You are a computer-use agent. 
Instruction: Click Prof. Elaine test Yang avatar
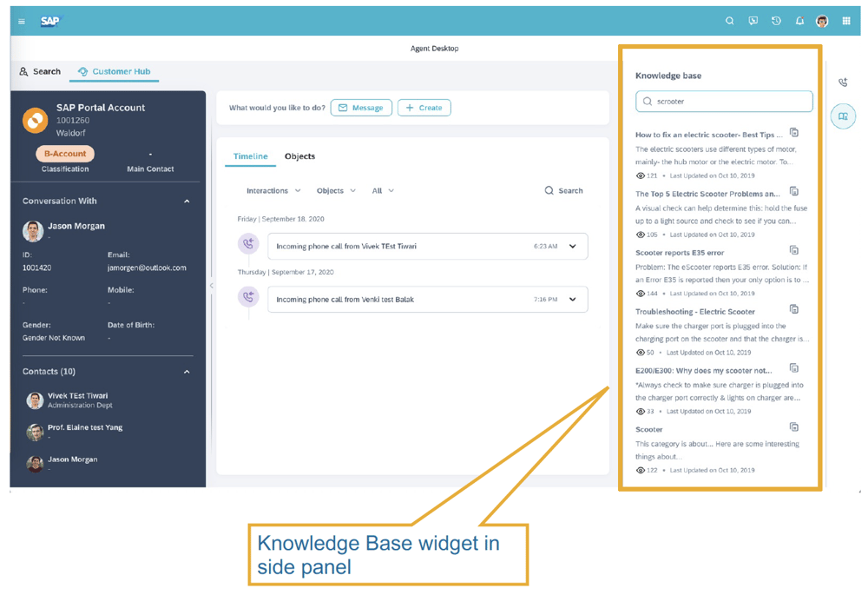click(x=35, y=432)
